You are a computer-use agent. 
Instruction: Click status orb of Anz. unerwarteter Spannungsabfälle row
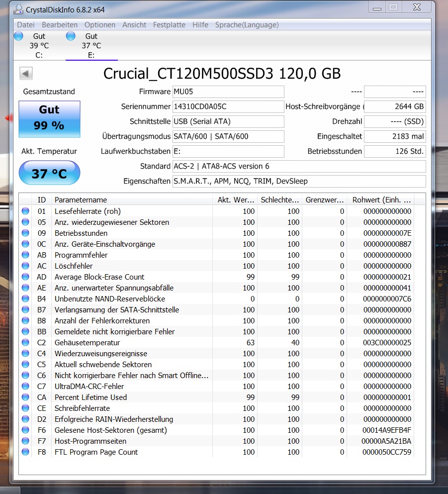pyautogui.click(x=25, y=288)
